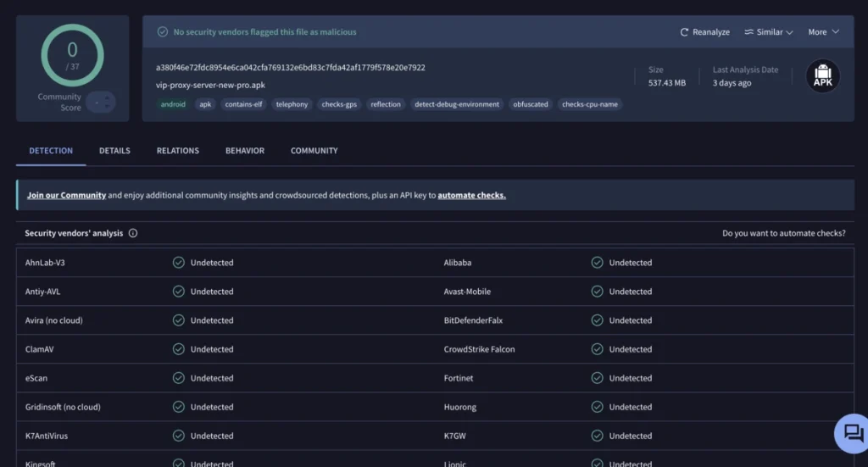
Task: Click the info icon next to Security vendors' analysis
Action: [133, 233]
